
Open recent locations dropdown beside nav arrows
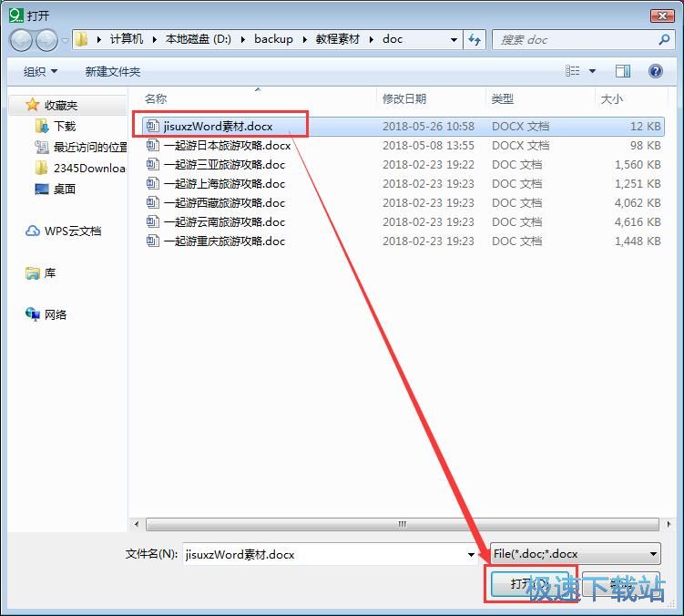[x=65, y=40]
